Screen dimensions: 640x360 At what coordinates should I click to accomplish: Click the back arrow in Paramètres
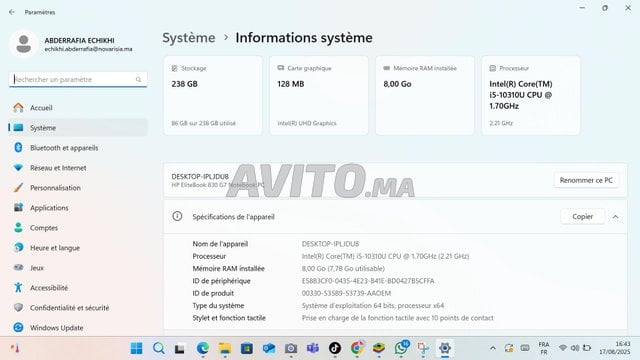11,12
